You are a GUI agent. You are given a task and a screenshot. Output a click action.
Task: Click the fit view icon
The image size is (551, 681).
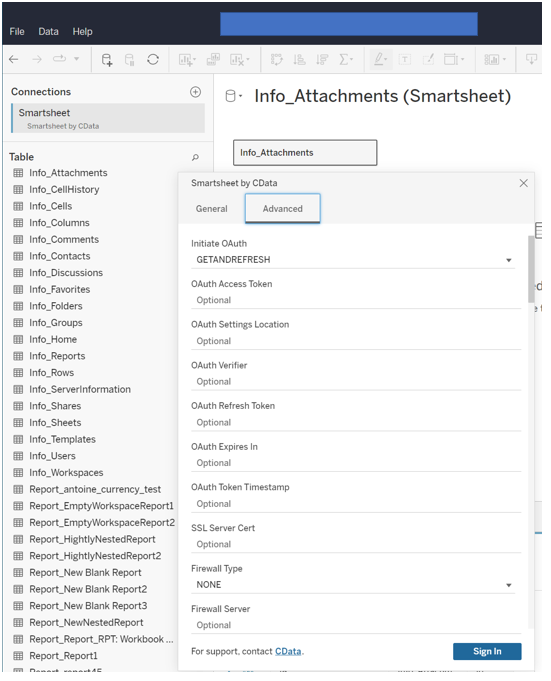(x=454, y=59)
